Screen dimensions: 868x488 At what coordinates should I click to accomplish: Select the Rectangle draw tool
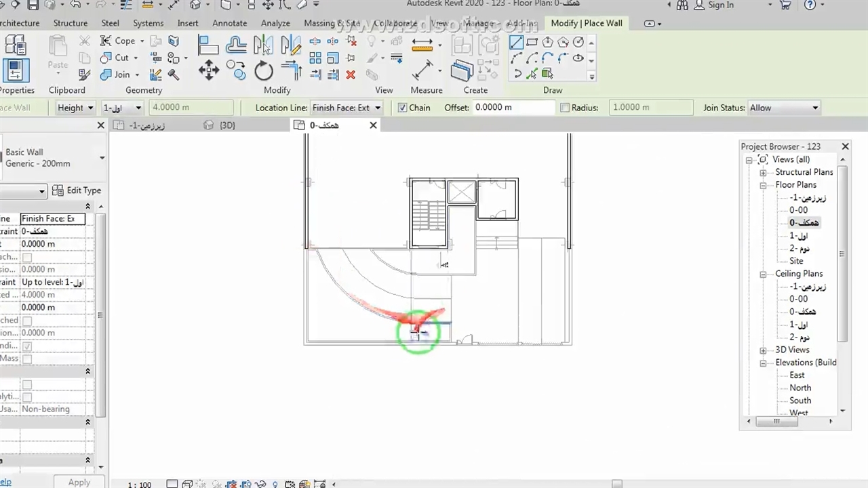532,42
